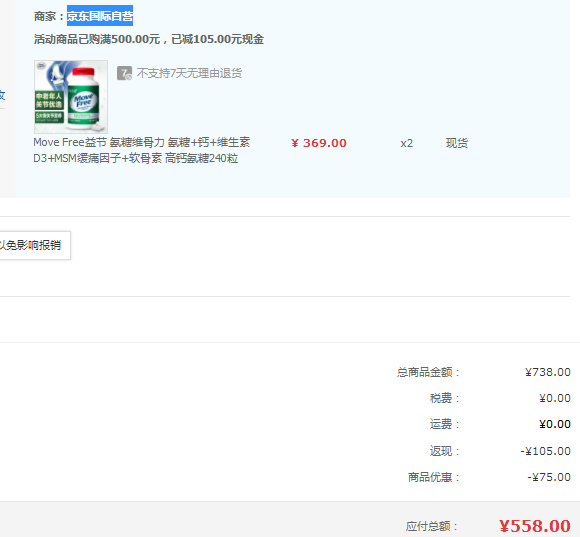
Task: Click the 以免影响报销 notice box
Action: click(x=35, y=245)
